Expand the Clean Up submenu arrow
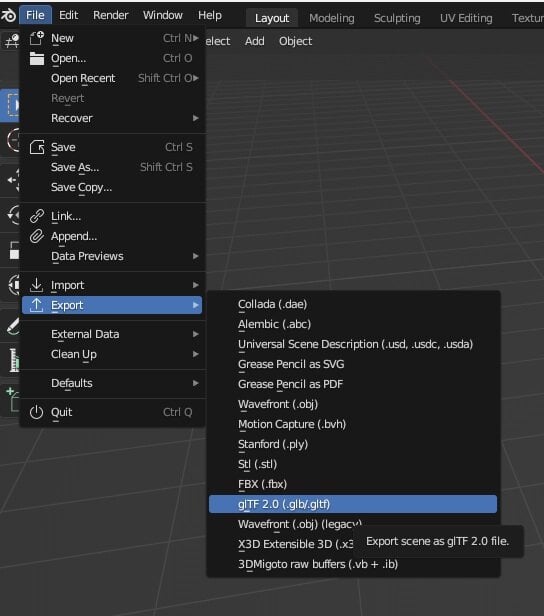This screenshot has width=544, height=616. click(x=196, y=354)
